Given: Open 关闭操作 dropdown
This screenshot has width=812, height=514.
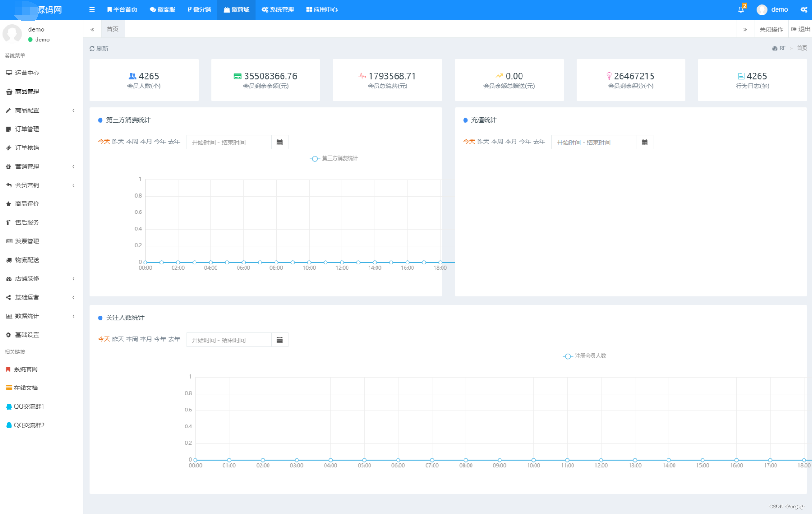Looking at the screenshot, I should pyautogui.click(x=771, y=29).
